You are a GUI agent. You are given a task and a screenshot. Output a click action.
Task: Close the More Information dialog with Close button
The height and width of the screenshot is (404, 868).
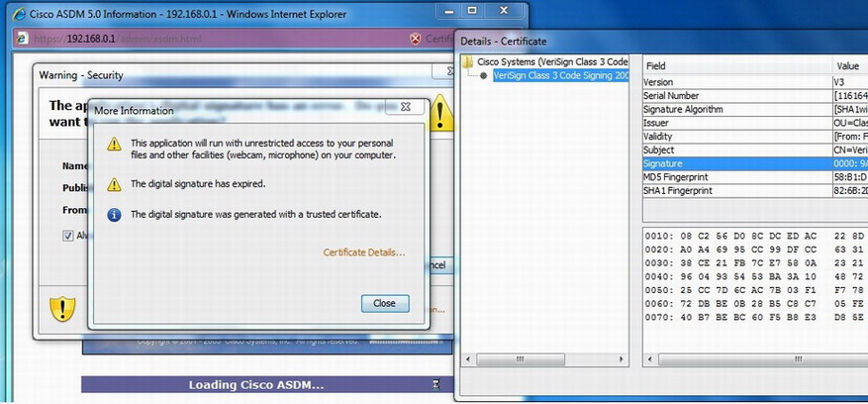(x=385, y=303)
